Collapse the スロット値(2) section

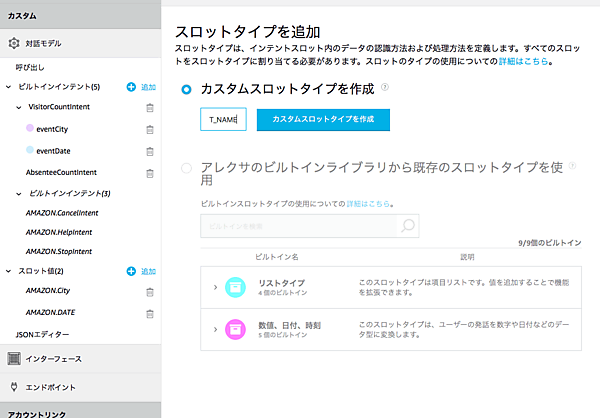pos(10,271)
